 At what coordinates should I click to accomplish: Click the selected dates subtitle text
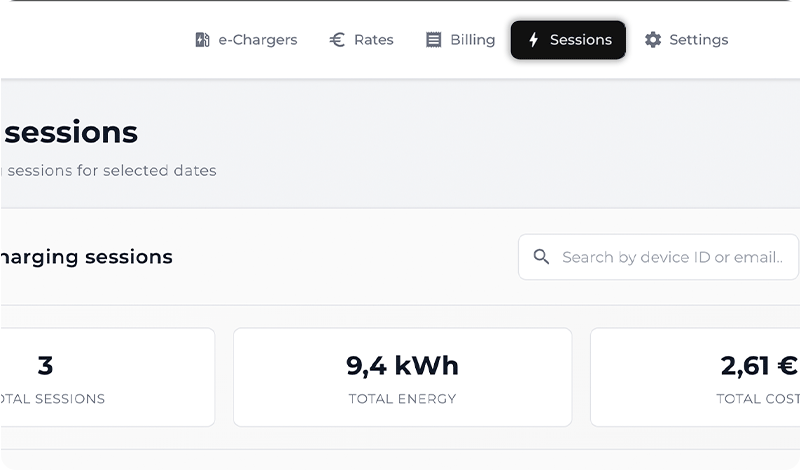110,170
